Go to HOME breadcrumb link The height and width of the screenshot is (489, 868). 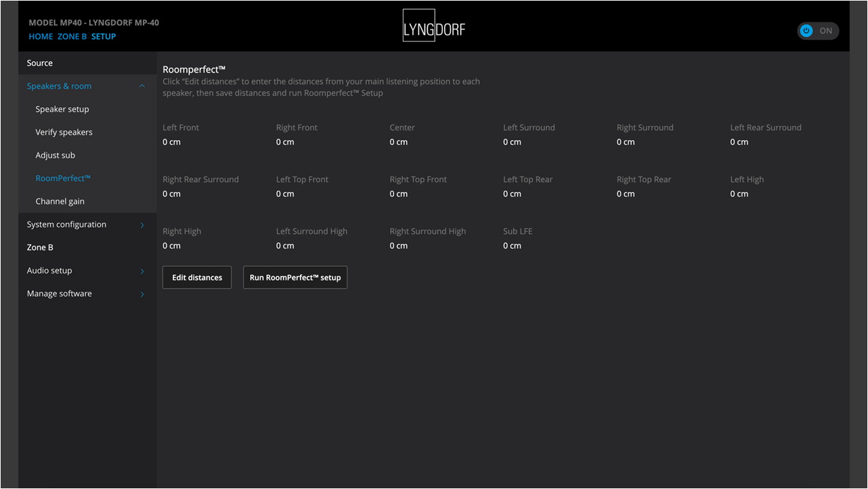(41, 37)
